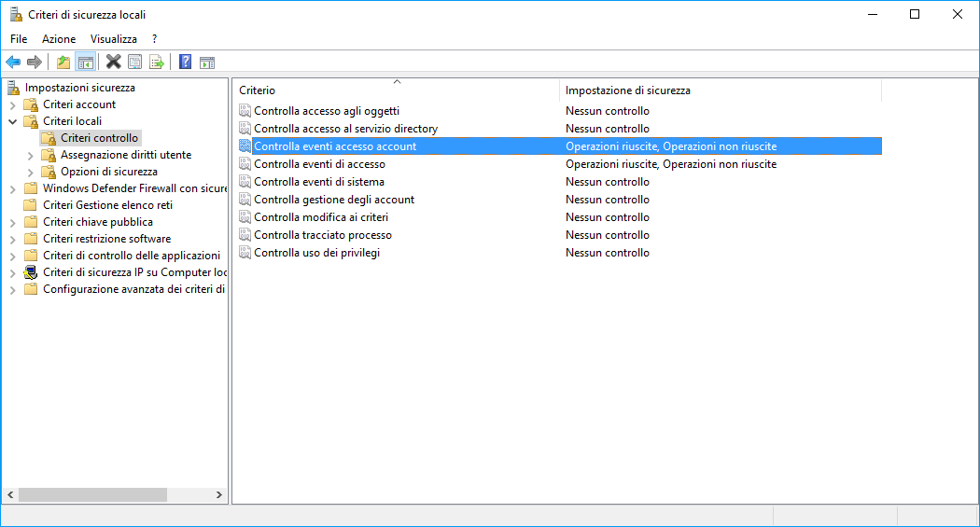980x527 pixels.
Task: Click the tree pane horizontal scrollbar right arrow
Action: [218, 494]
